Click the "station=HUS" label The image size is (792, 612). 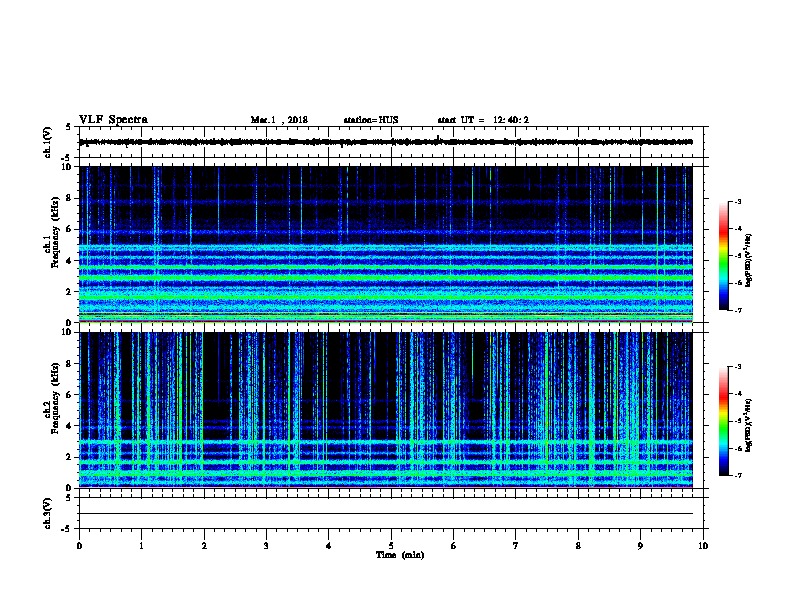tap(371, 120)
